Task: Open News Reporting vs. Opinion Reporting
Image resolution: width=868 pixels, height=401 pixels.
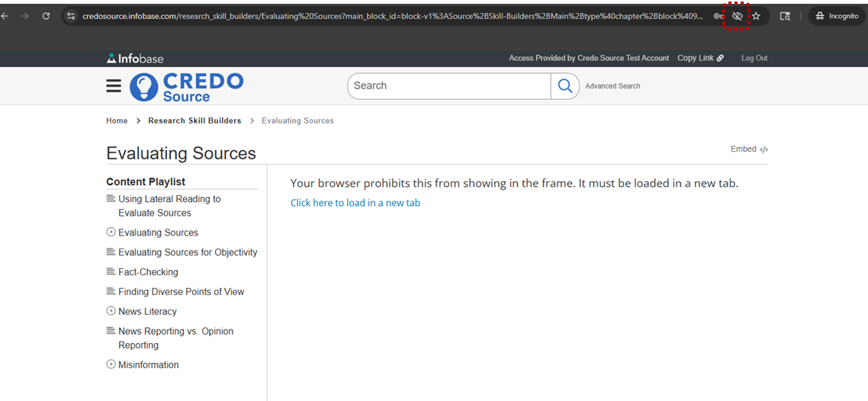Action: pyautogui.click(x=176, y=338)
